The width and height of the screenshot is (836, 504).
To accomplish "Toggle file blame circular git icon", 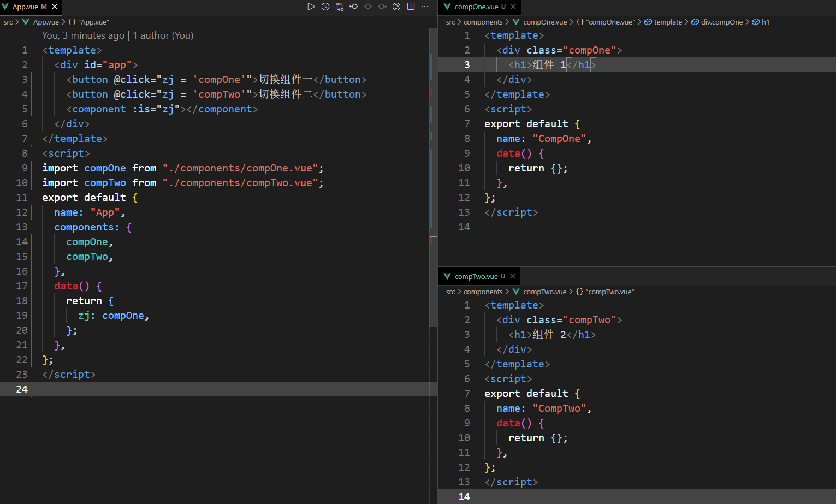I will [396, 7].
